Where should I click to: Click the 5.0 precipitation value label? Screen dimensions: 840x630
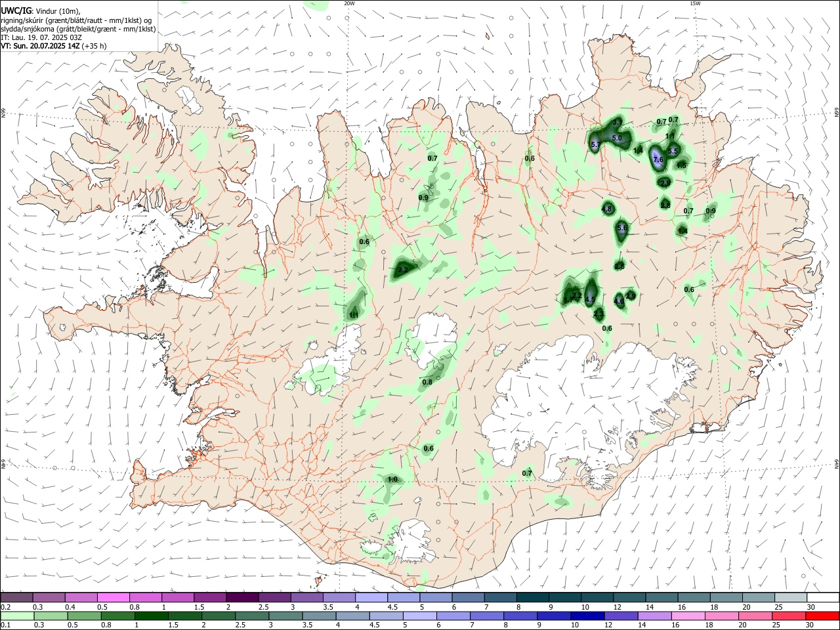coord(617,138)
